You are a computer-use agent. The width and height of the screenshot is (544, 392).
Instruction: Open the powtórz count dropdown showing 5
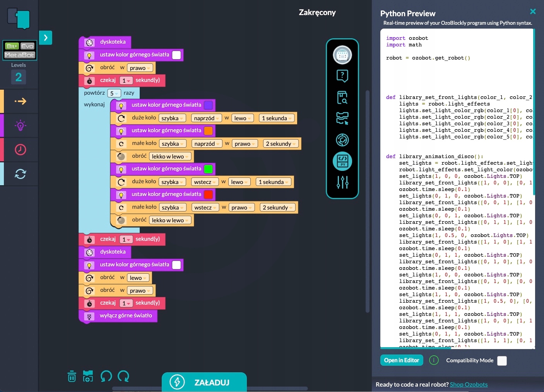pos(114,93)
